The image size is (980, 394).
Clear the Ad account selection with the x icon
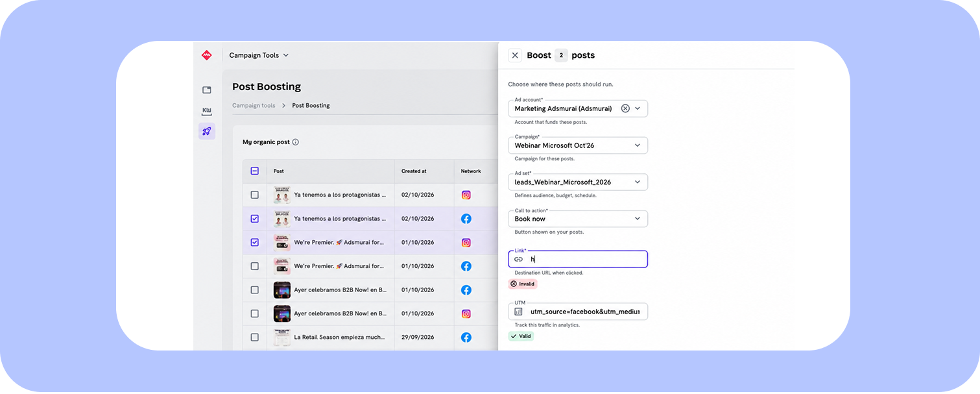pyautogui.click(x=625, y=108)
